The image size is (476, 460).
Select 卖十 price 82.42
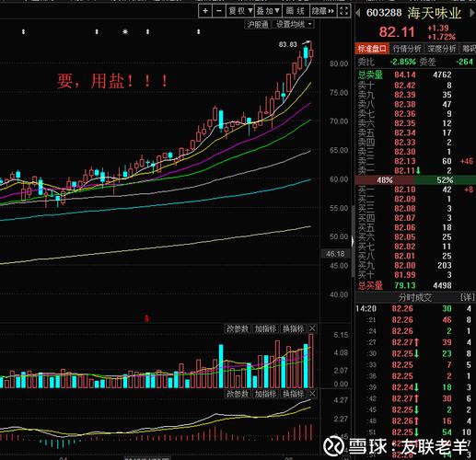point(405,85)
